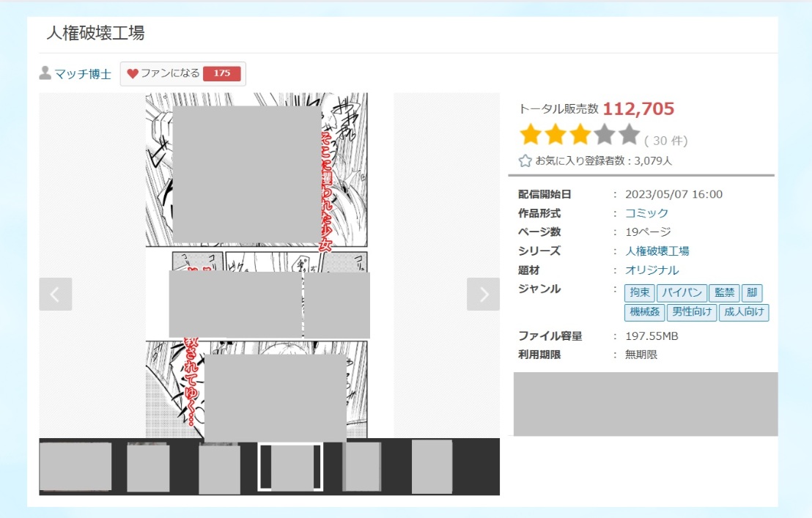Open the 30 件 reviews count
Image resolution: width=812 pixels, height=518 pixels.
665,141
